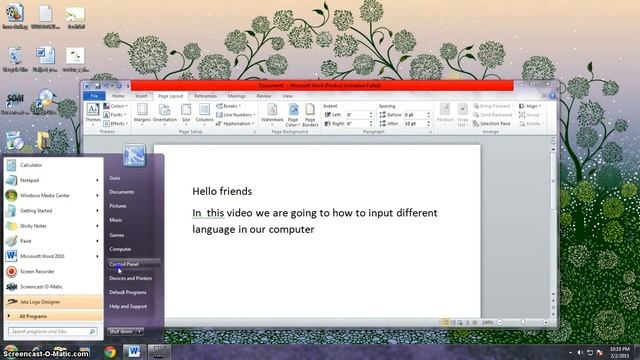Image resolution: width=640 pixels, height=360 pixels.
Task: Switch to the References ribbon tab
Action: coord(205,96)
